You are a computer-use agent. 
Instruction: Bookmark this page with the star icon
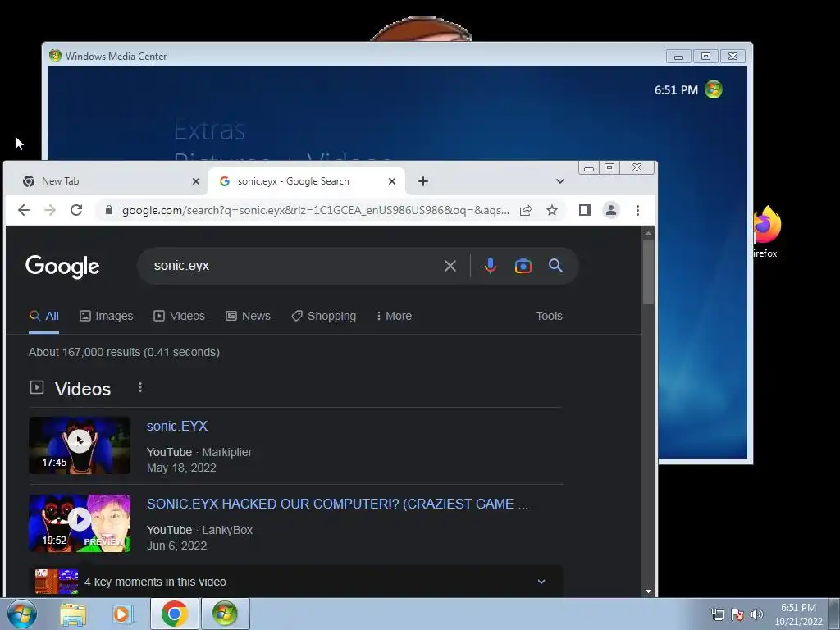click(552, 210)
